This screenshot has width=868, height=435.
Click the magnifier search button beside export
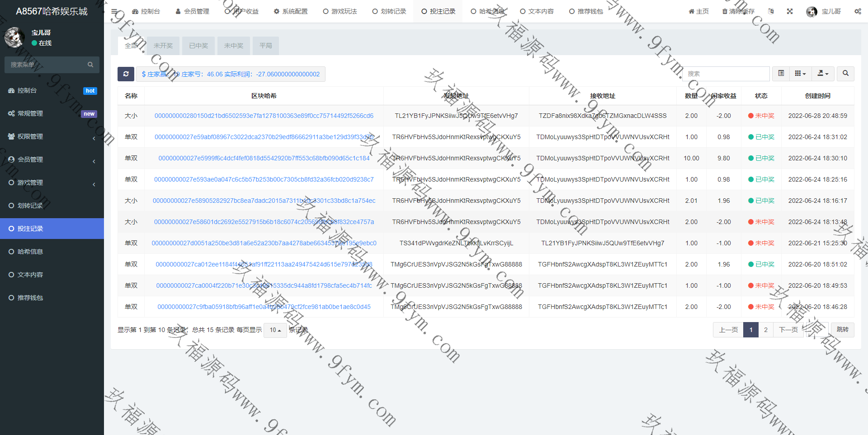845,73
